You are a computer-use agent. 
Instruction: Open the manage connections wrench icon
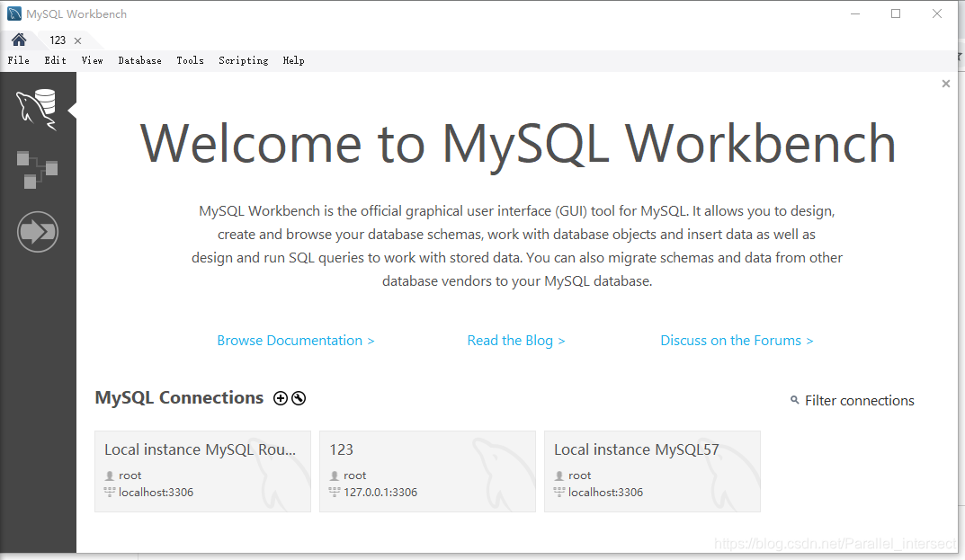pyautogui.click(x=299, y=398)
